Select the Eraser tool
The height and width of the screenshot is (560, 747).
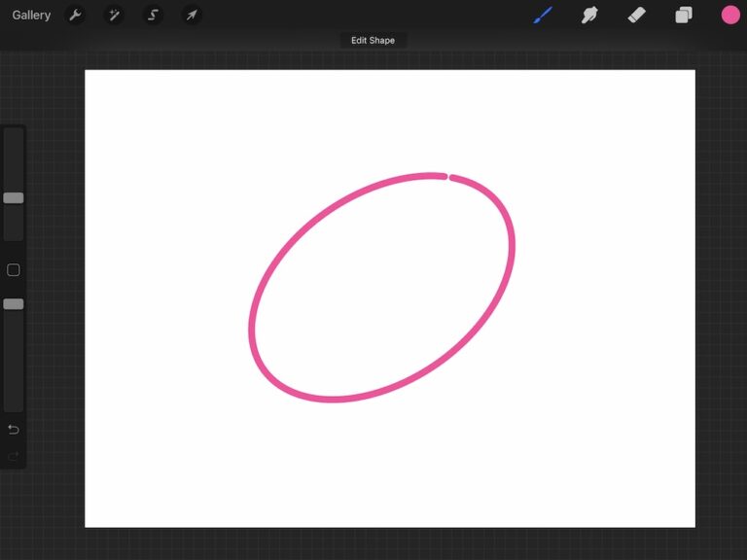(636, 15)
